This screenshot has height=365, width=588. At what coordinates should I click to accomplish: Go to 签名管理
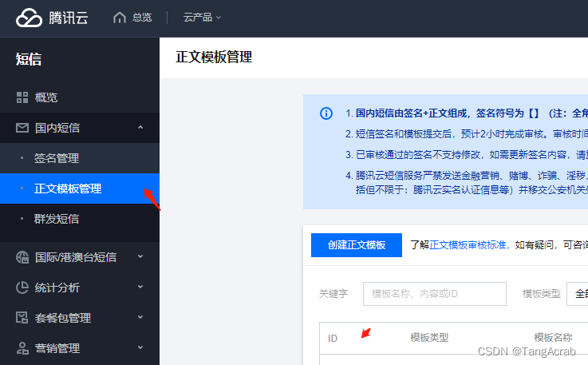tap(80, 158)
